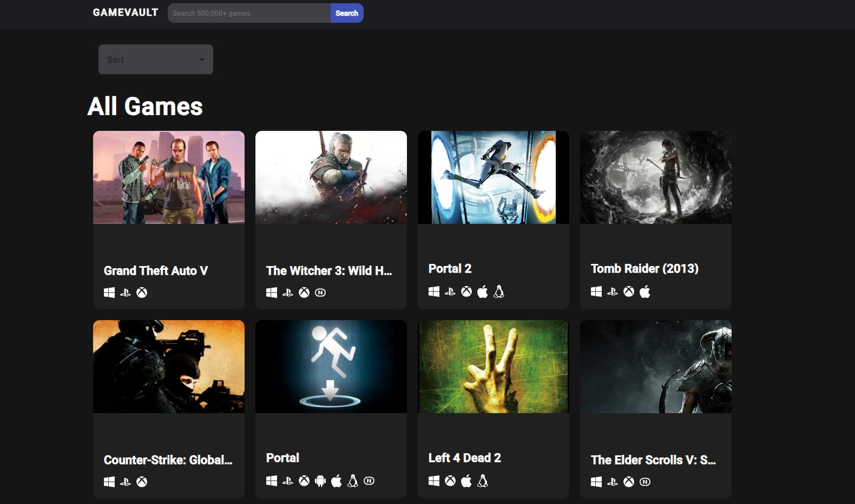Click the PlayStation icon under Grand Theft Auto V
Image resolution: width=855 pixels, height=504 pixels.
(126, 293)
